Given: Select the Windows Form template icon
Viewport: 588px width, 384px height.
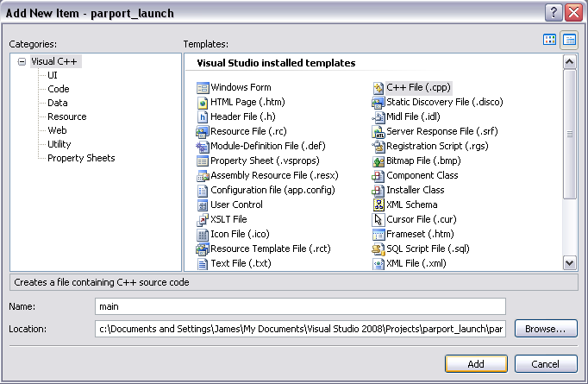Looking at the screenshot, I should coord(203,88).
